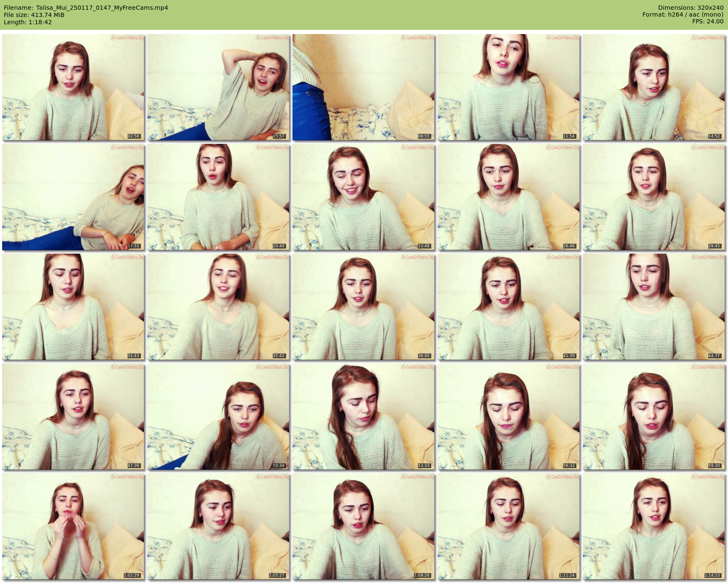Click the thumbnail marked 1:02:29
The width and height of the screenshot is (728, 583).
73,526
